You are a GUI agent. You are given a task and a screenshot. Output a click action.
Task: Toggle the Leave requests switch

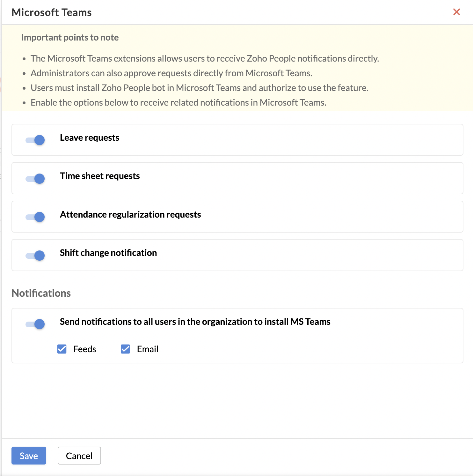point(35,140)
